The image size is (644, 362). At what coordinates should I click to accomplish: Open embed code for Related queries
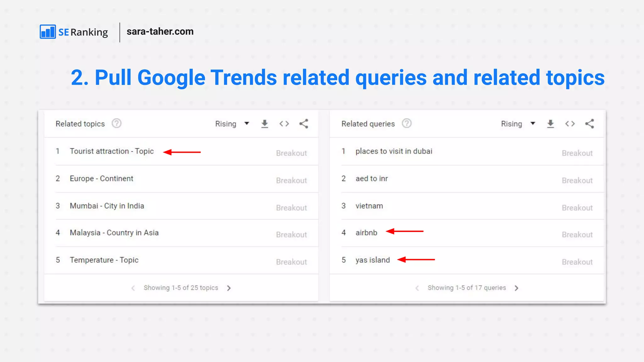click(570, 124)
